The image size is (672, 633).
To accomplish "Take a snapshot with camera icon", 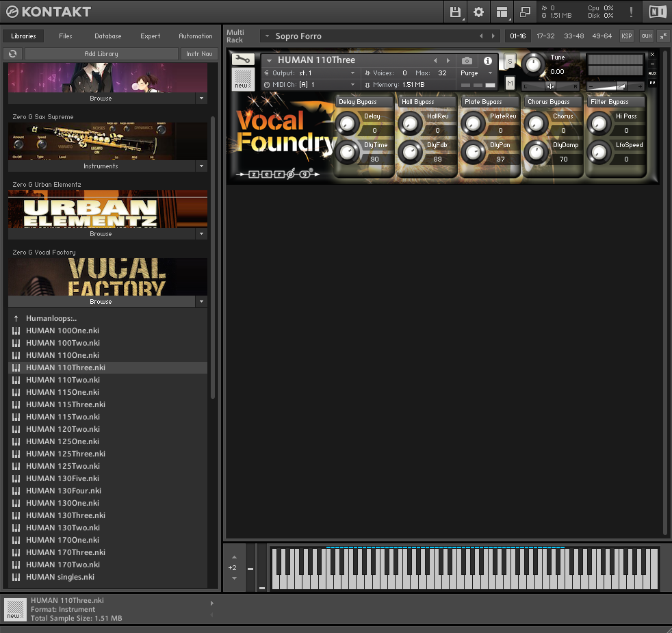I will tap(467, 61).
